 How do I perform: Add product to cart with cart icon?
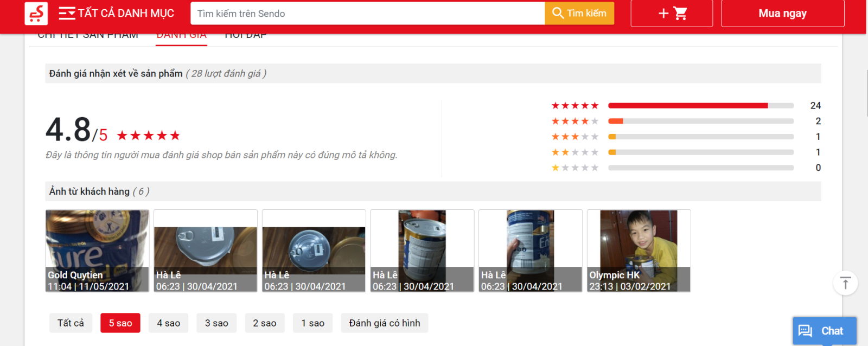click(672, 14)
